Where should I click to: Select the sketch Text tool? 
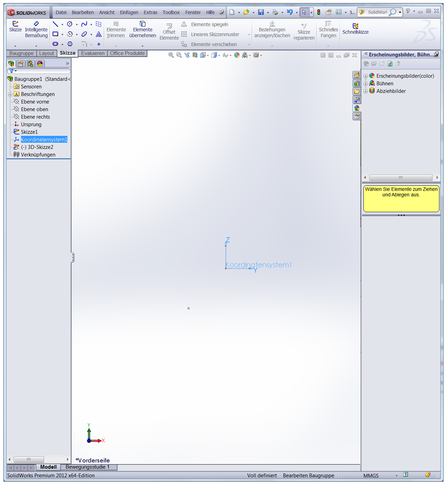99,34
